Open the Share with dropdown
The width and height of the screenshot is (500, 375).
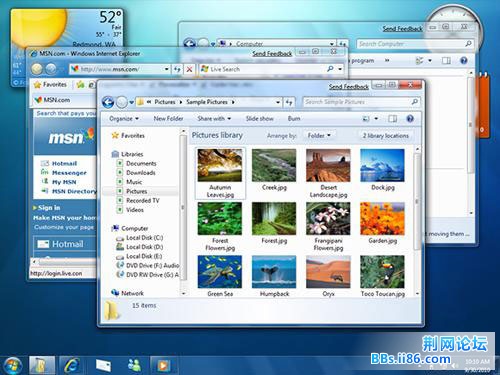(x=214, y=119)
